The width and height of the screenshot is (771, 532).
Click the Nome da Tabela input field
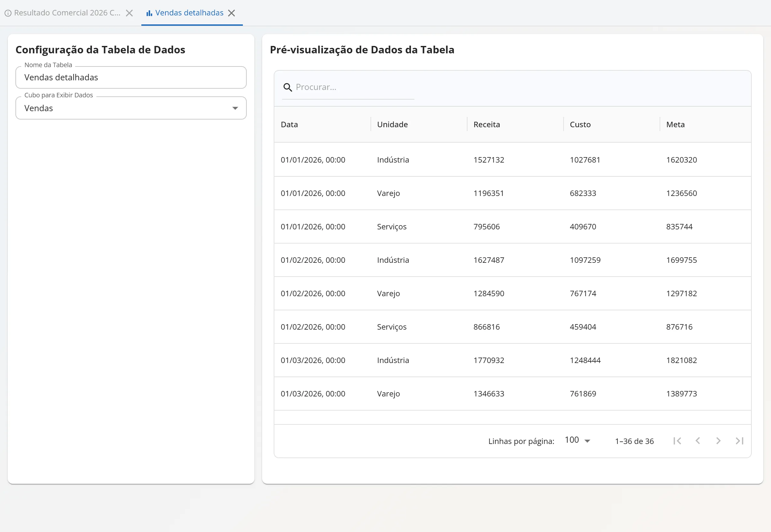point(131,77)
